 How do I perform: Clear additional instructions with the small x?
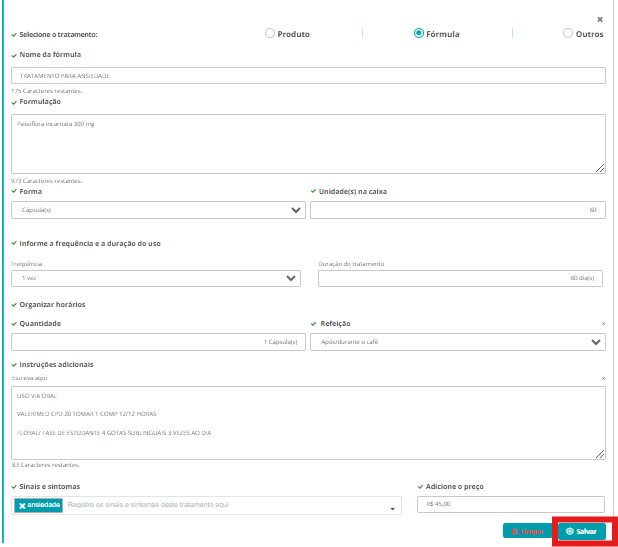coord(603,379)
